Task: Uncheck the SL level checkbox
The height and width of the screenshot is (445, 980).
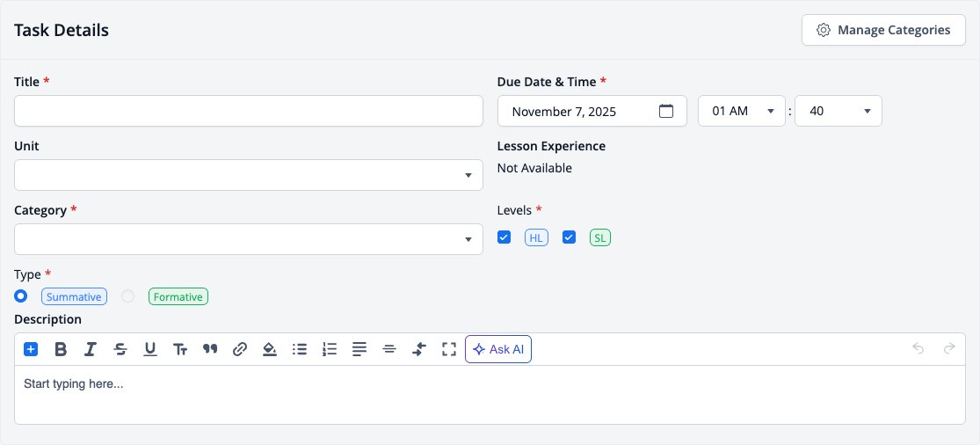Action: click(x=569, y=237)
